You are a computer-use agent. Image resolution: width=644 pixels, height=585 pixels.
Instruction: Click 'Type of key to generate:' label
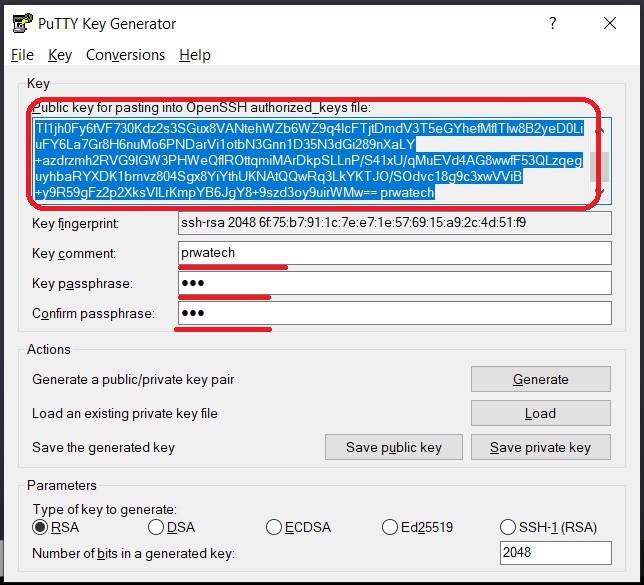click(x=105, y=509)
